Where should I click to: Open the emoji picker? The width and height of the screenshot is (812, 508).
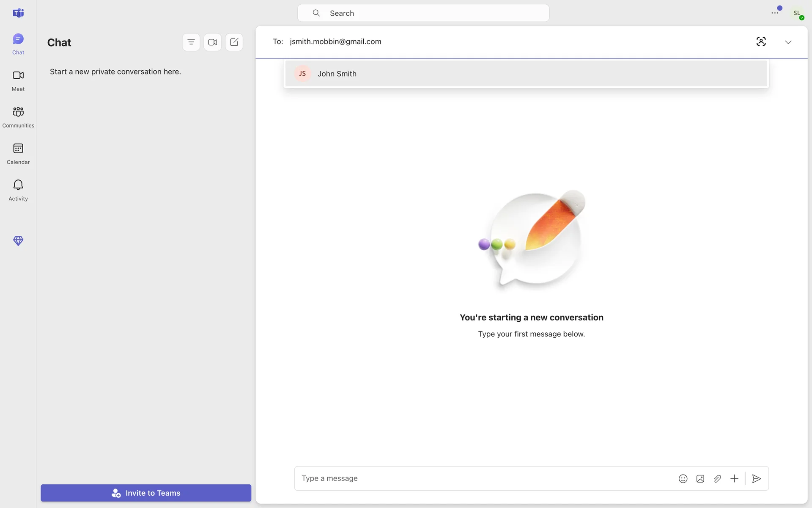coord(683,478)
